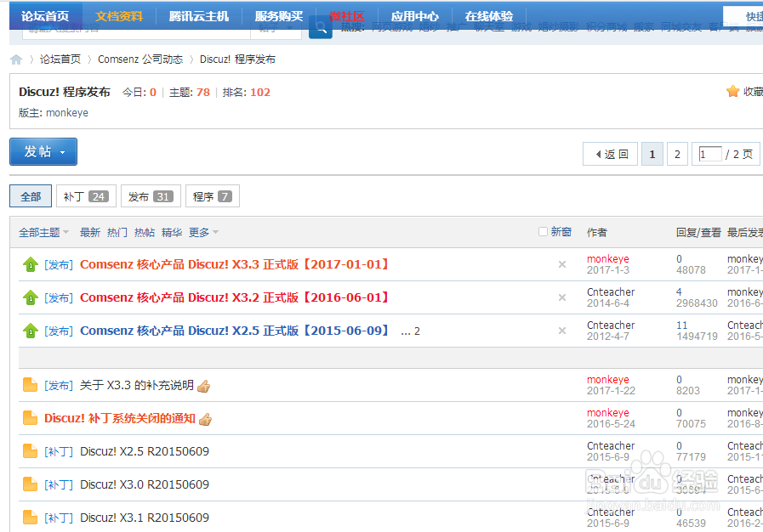Open thread Discuz! X3.1 R20150609
This screenshot has width=763, height=532.
point(145,518)
